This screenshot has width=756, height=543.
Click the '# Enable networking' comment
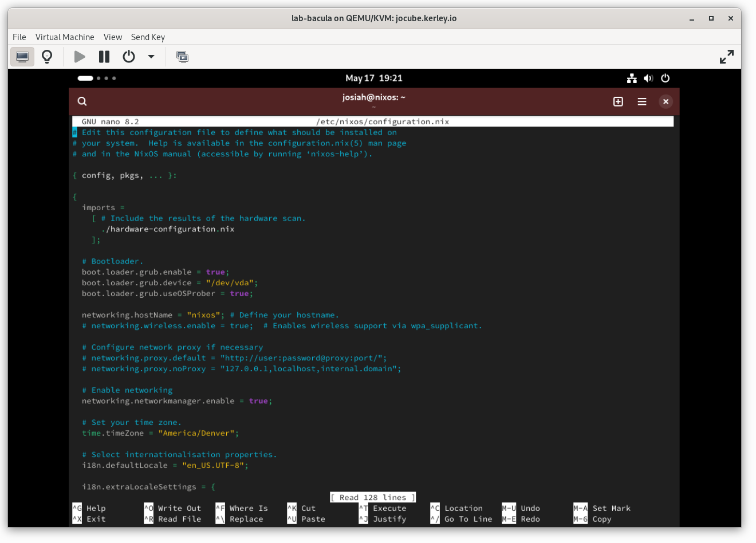tap(127, 390)
